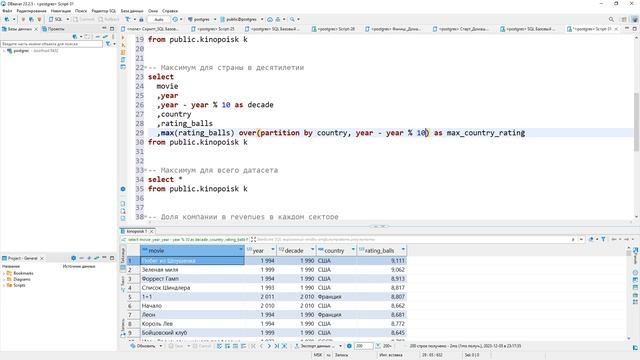Open the navigator filter dropdown icon
640x360 pixels.
tap(108, 44)
